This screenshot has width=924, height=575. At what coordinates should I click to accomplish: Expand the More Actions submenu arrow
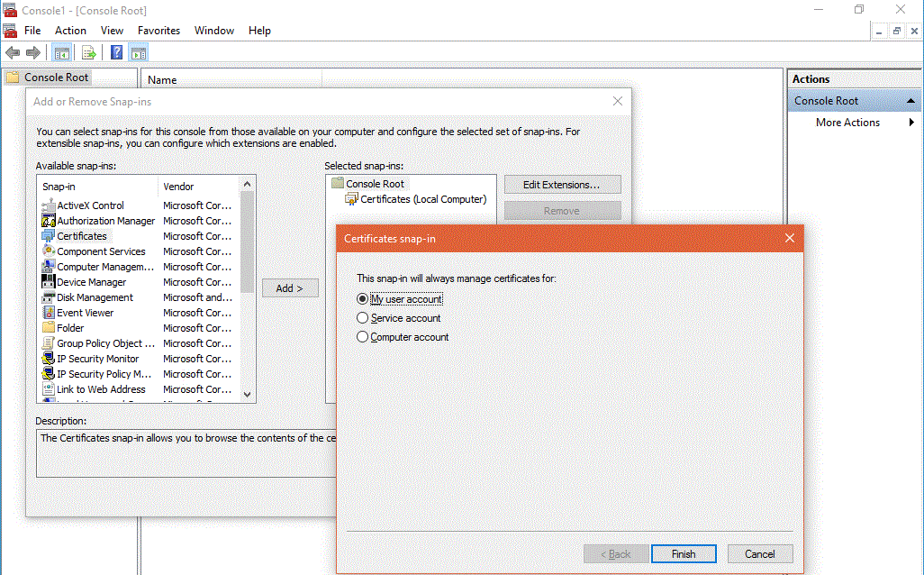pos(911,123)
